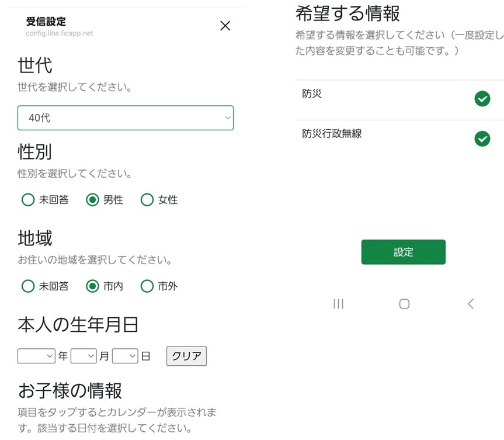Image resolution: width=504 pixels, height=440 pixels.
Task: Click the 本人の生年月日 heading
Action: (78, 324)
